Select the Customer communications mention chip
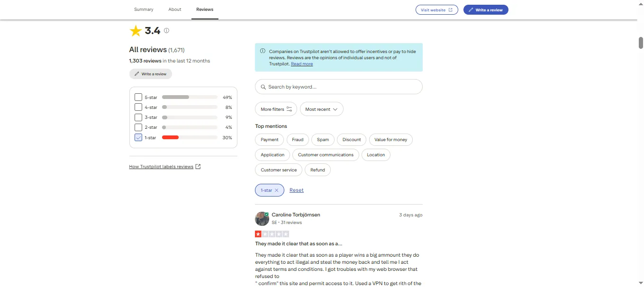 tap(326, 155)
